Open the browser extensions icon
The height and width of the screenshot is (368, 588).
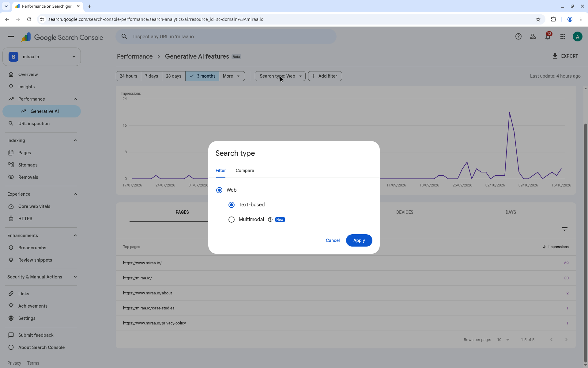[x=553, y=19]
